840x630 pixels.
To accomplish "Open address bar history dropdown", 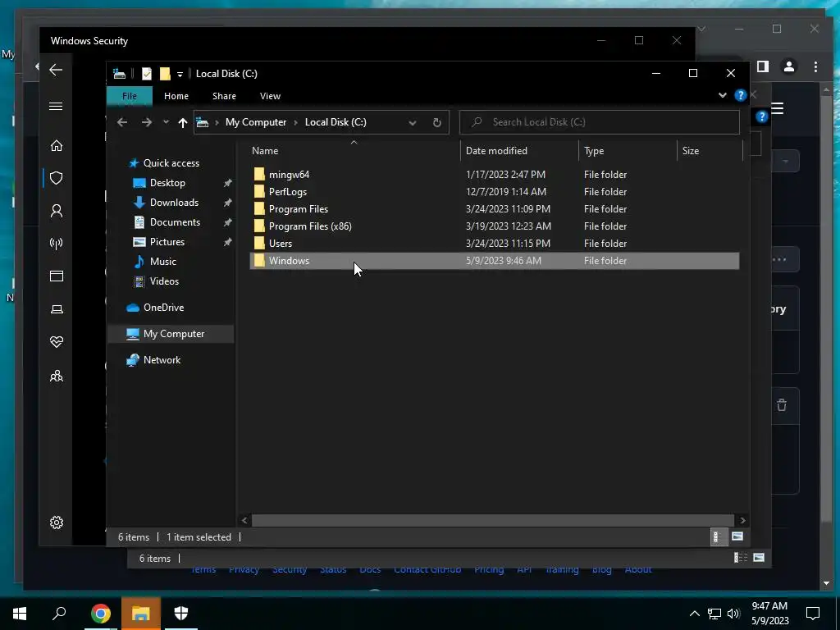I will pos(413,123).
